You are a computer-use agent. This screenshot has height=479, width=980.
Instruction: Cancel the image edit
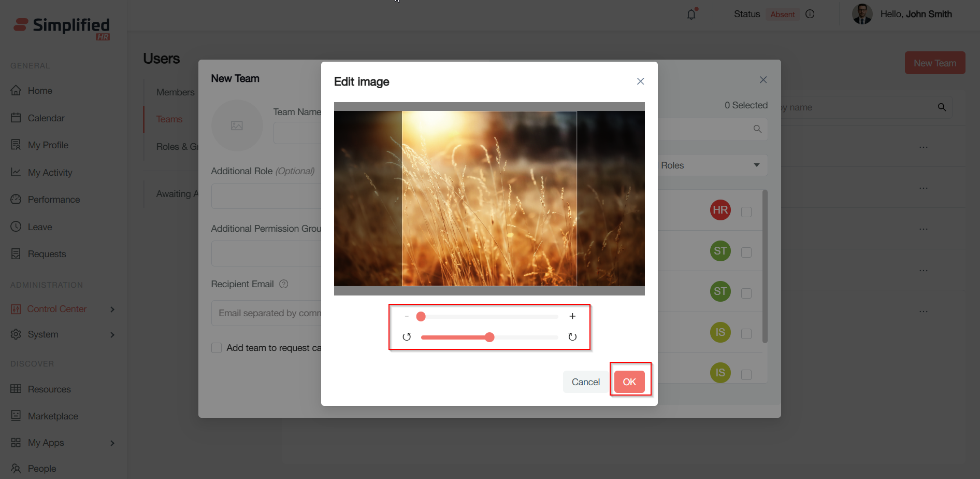(585, 382)
